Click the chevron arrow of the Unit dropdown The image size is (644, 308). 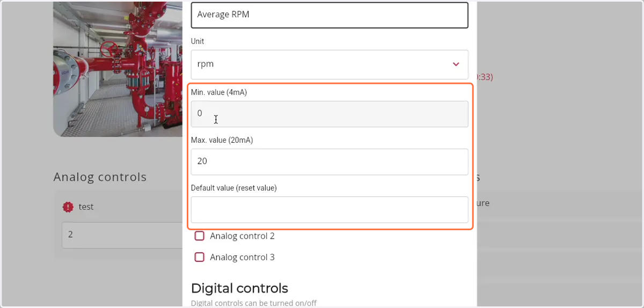456,64
